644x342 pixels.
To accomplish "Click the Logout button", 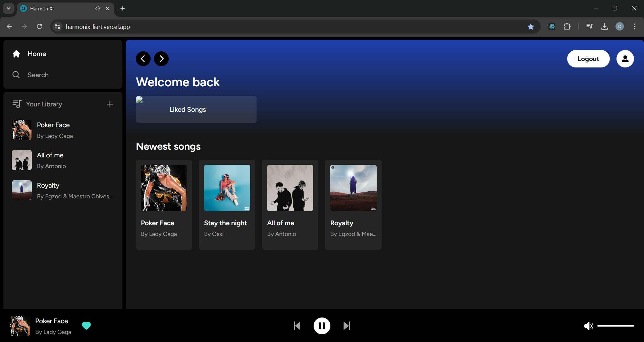I will pos(588,59).
